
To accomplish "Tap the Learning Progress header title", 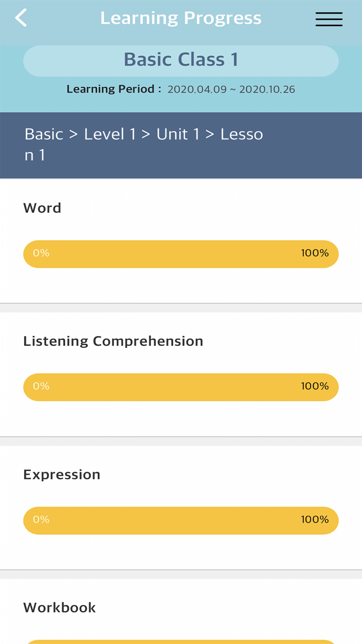I will tap(180, 18).
